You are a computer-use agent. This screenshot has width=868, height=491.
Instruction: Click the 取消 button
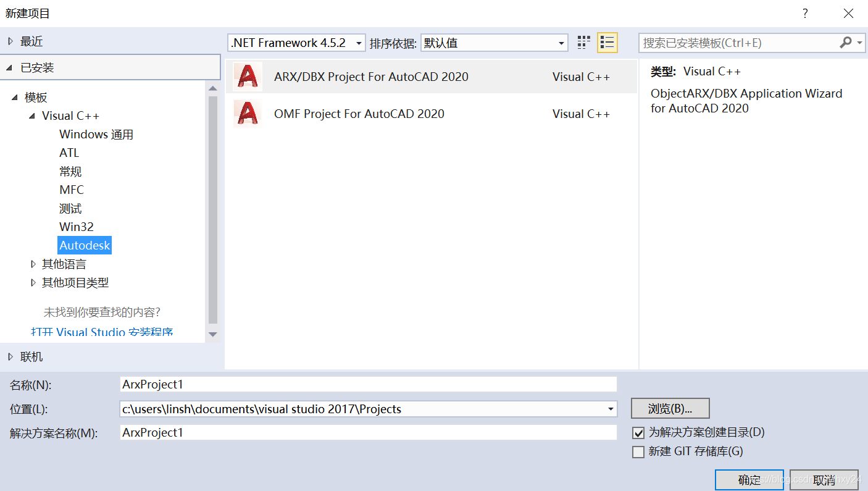[824, 480]
